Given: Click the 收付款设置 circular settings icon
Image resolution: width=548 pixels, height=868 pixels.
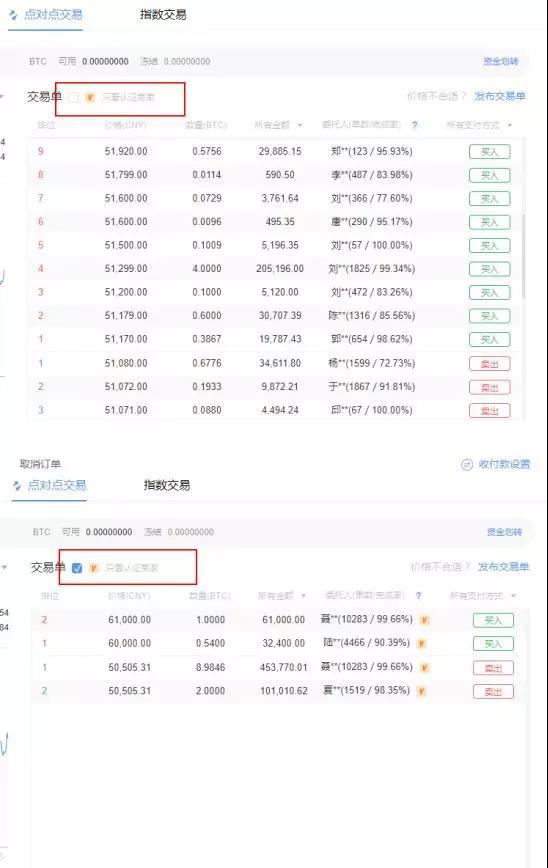Looking at the screenshot, I should [x=467, y=464].
